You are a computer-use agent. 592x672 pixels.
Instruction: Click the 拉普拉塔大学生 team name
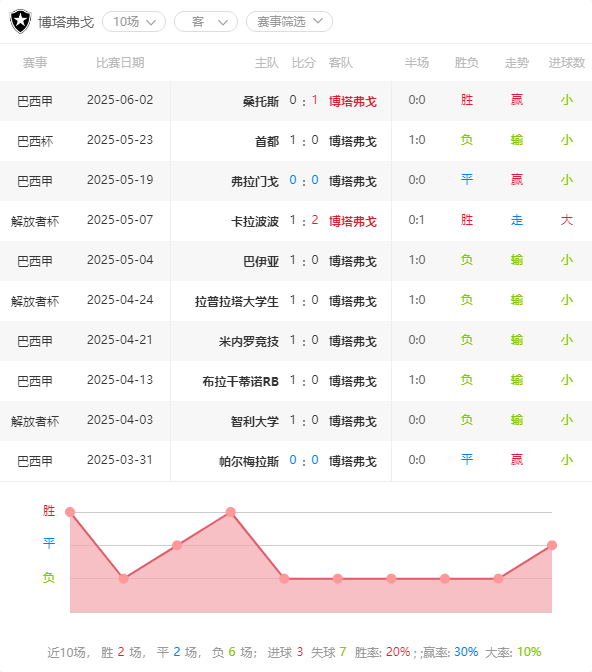(237, 301)
